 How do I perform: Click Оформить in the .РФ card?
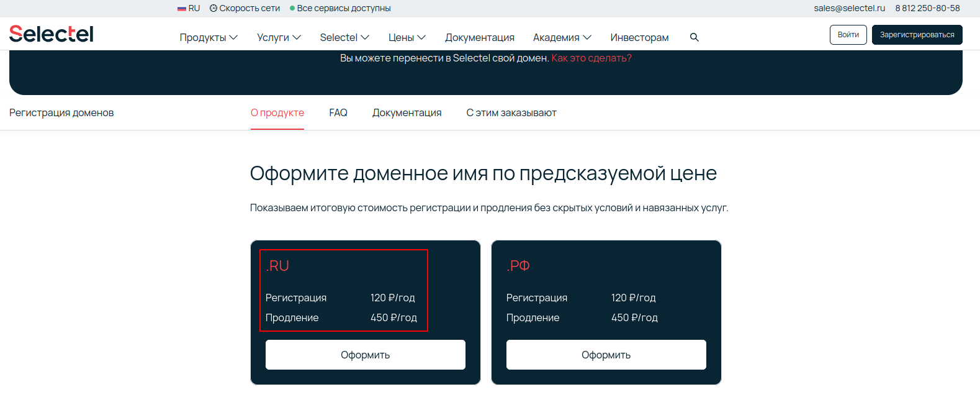tap(606, 355)
